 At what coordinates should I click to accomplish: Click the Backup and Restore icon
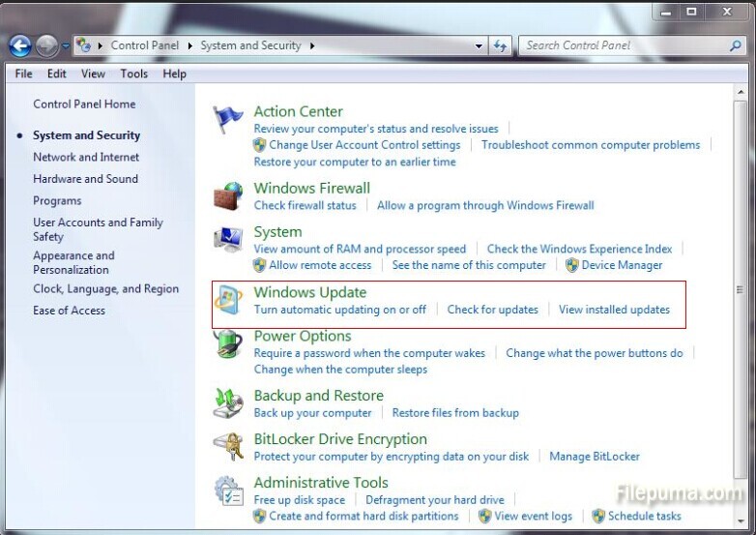tap(228, 402)
